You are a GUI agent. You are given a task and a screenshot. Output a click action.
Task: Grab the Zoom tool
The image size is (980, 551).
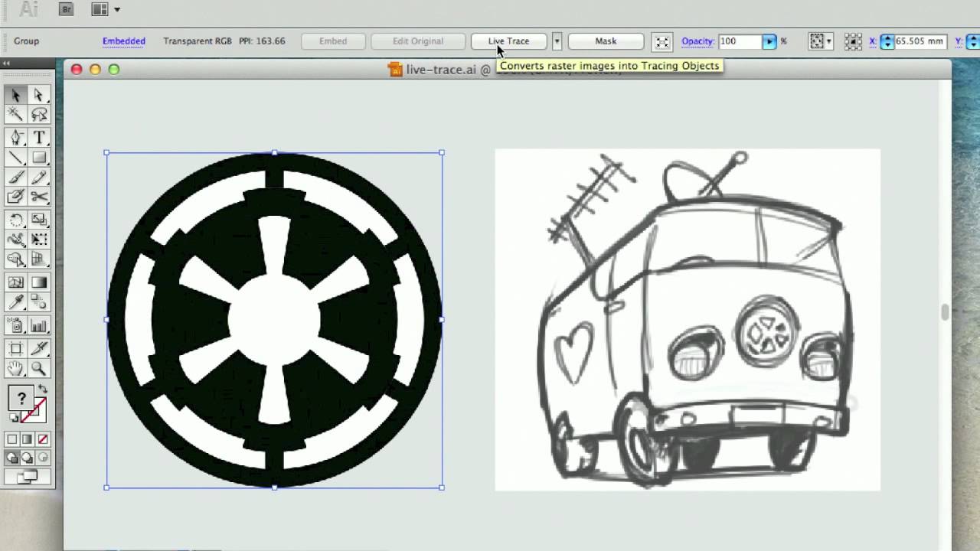(37, 368)
